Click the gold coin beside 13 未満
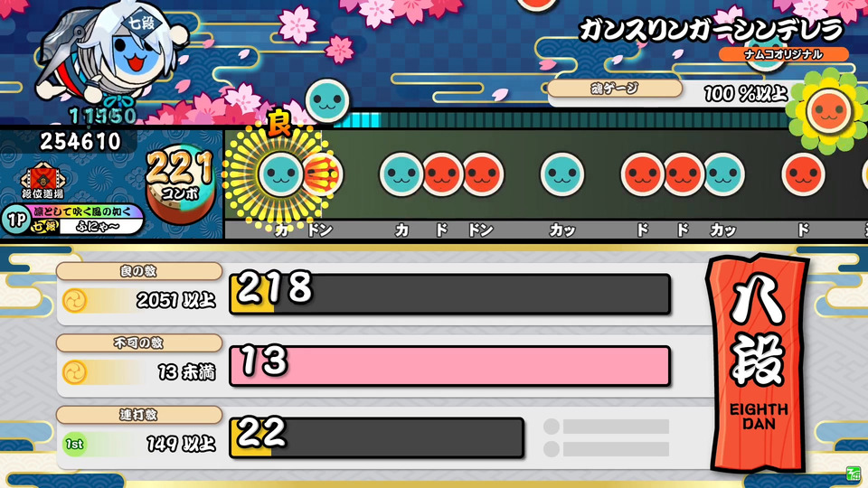Image resolution: width=868 pixels, height=488 pixels. click(x=74, y=372)
